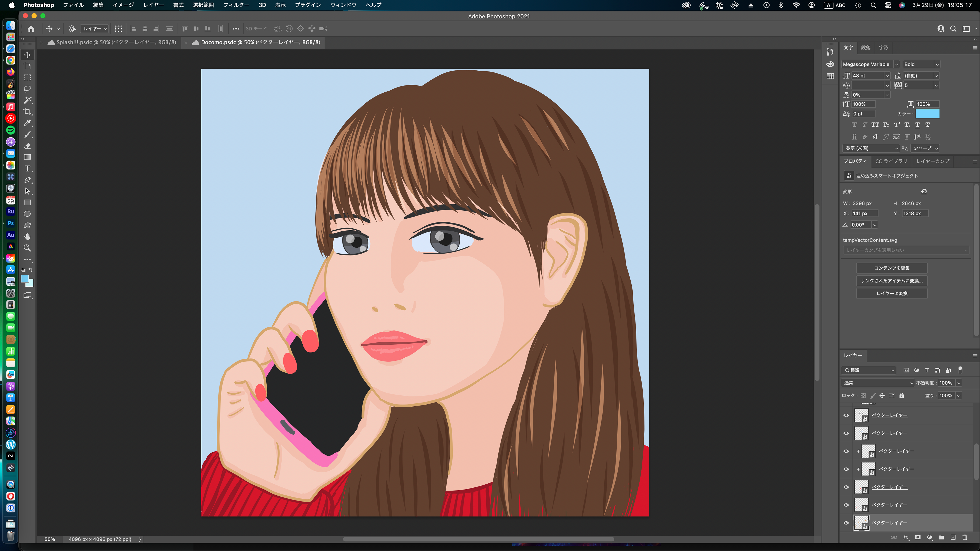Open the search icon in options bar
Image resolution: width=980 pixels, height=551 pixels.
[x=953, y=29]
